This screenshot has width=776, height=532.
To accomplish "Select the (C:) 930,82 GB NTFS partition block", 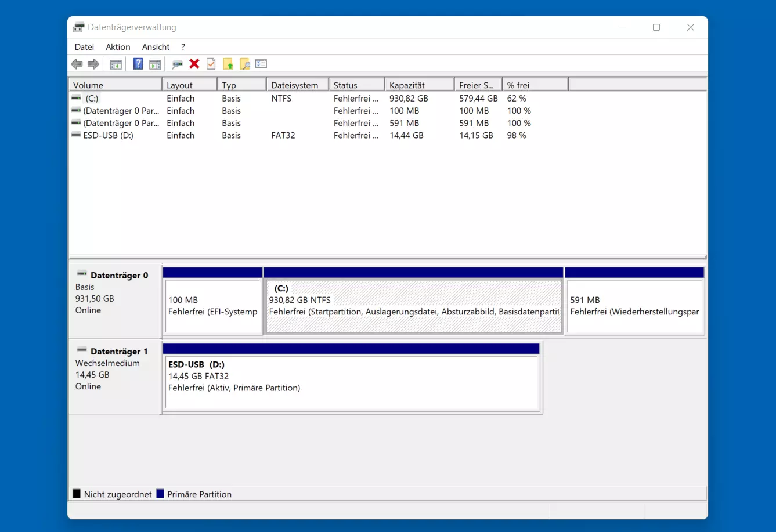I will pyautogui.click(x=414, y=306).
